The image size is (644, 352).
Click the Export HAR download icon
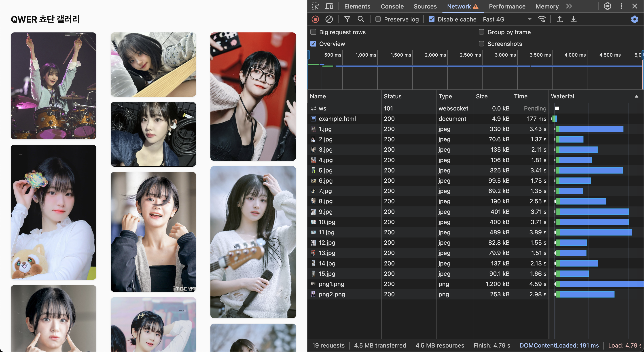[574, 19]
